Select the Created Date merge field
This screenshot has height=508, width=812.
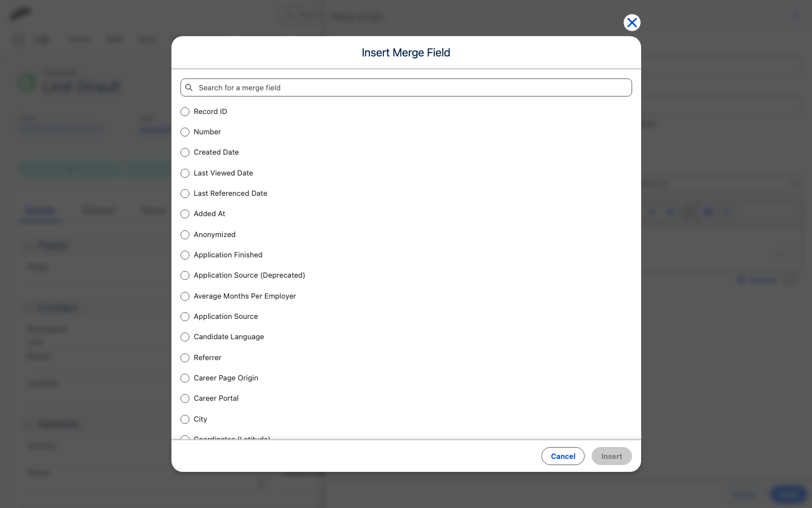(185, 152)
